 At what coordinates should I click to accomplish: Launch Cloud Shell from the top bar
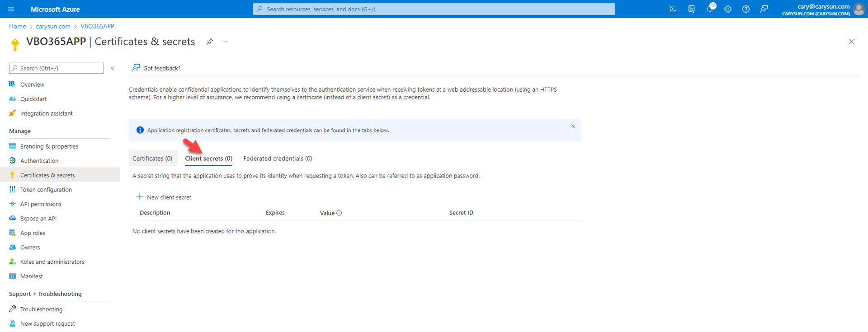(x=674, y=9)
